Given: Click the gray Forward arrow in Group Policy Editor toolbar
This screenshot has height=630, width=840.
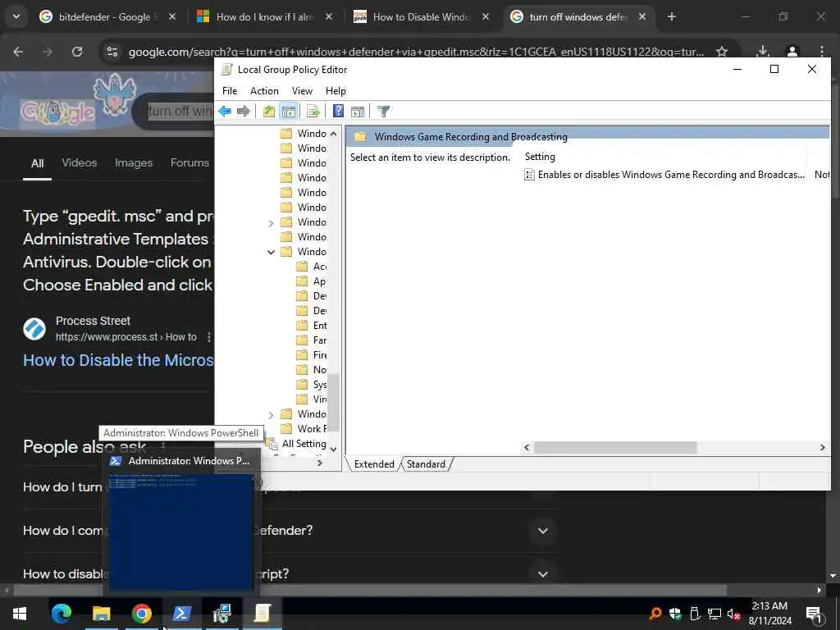Looking at the screenshot, I should 244,112.
